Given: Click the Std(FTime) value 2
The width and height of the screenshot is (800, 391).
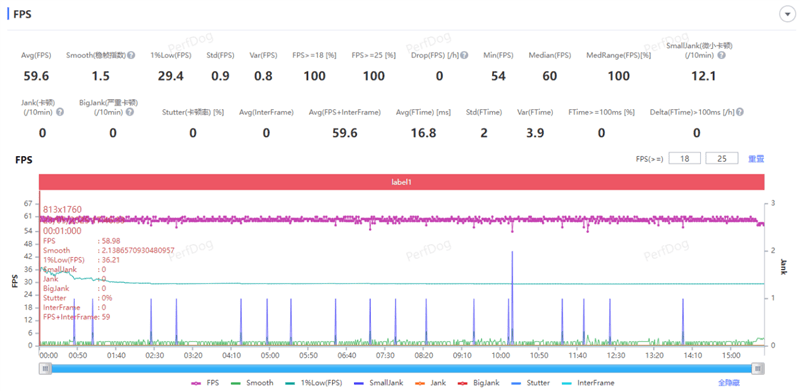Looking at the screenshot, I should [x=484, y=133].
